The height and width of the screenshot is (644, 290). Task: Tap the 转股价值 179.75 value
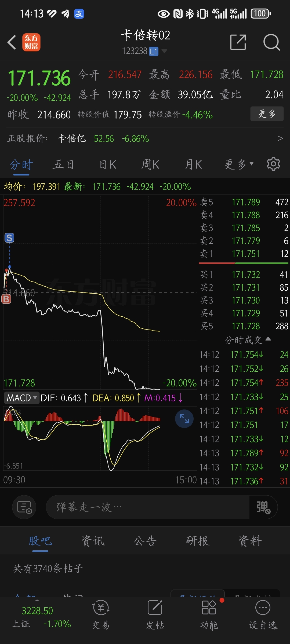tap(128, 115)
